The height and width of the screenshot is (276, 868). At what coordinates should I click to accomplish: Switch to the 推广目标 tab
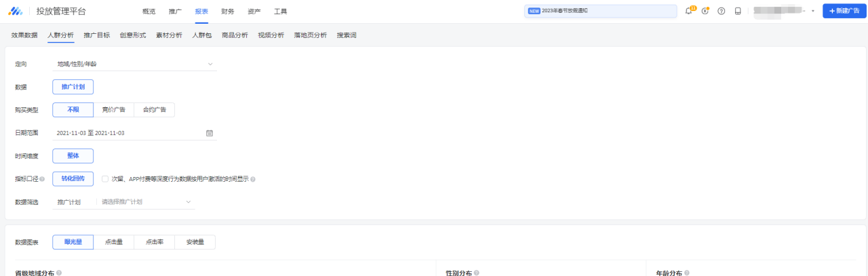pyautogui.click(x=96, y=35)
